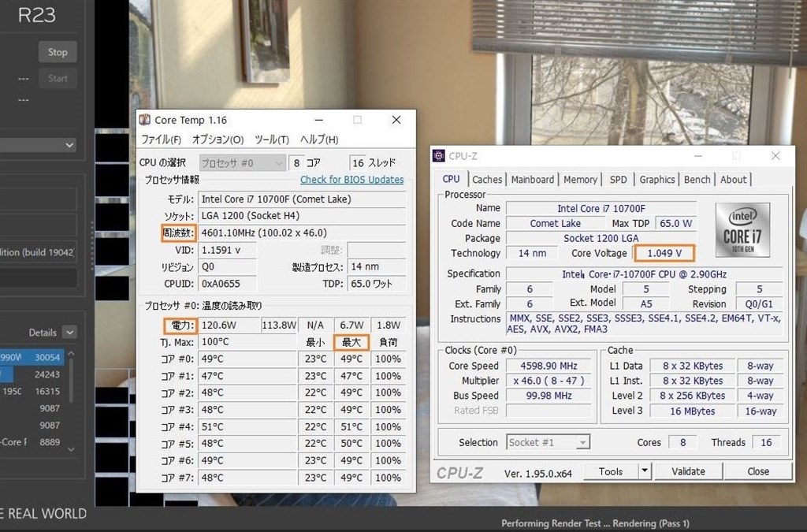
Task: Select the 24243 ranking row
Action: [x=32, y=374]
